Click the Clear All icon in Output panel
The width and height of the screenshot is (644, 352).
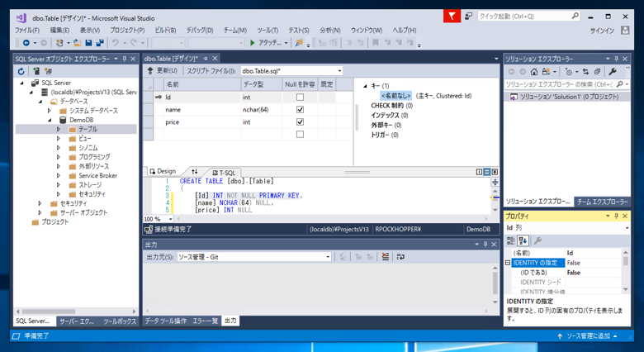[386, 257]
